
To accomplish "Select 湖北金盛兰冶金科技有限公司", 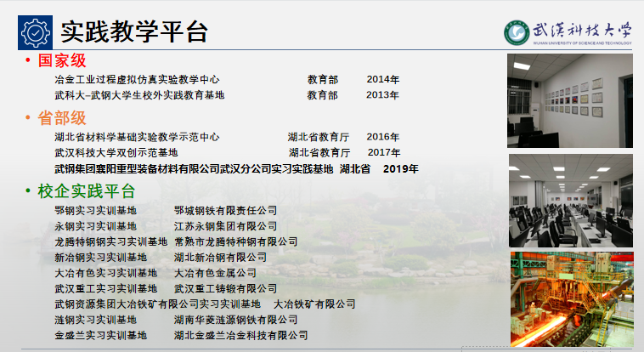I will coord(241,336).
